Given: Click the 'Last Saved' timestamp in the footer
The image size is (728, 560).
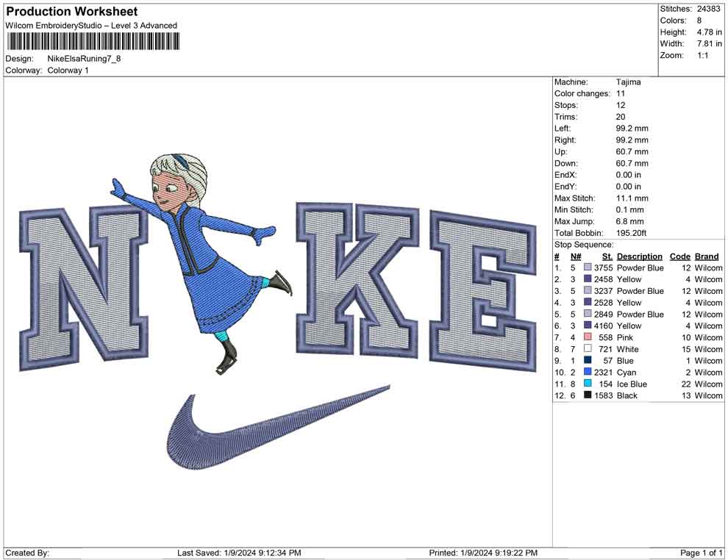Looking at the screenshot, I should pyautogui.click(x=239, y=553).
